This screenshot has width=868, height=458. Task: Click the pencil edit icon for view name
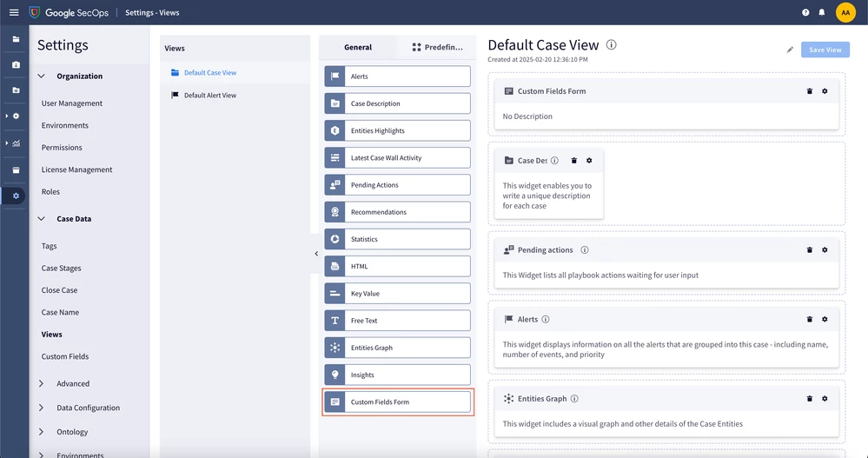point(790,50)
